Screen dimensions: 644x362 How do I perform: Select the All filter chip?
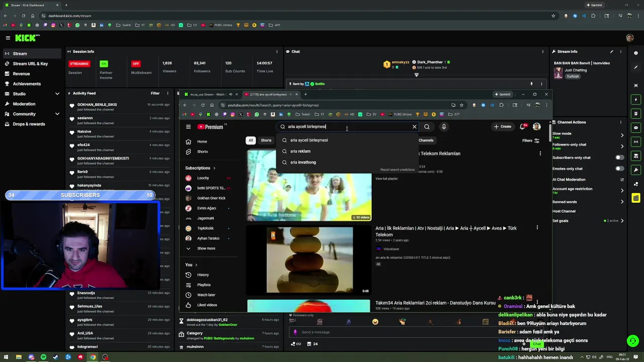pyautogui.click(x=251, y=140)
